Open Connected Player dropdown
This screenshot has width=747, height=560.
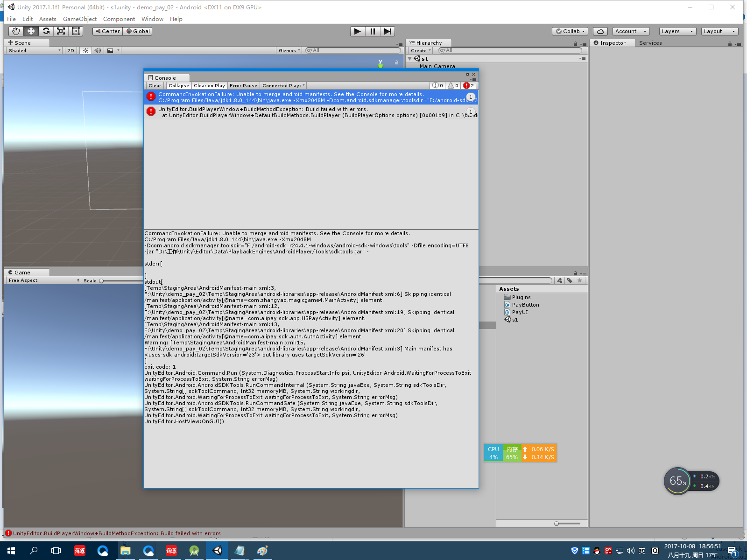(283, 85)
